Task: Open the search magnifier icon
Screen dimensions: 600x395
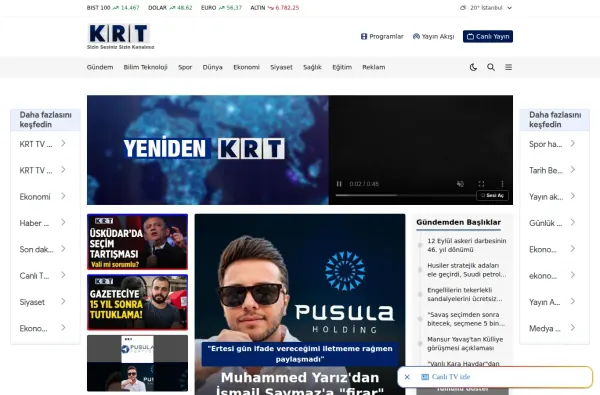Action: coord(491,67)
